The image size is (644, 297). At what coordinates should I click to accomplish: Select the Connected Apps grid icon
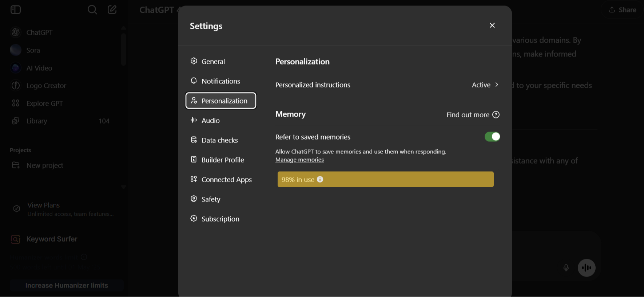point(194,179)
